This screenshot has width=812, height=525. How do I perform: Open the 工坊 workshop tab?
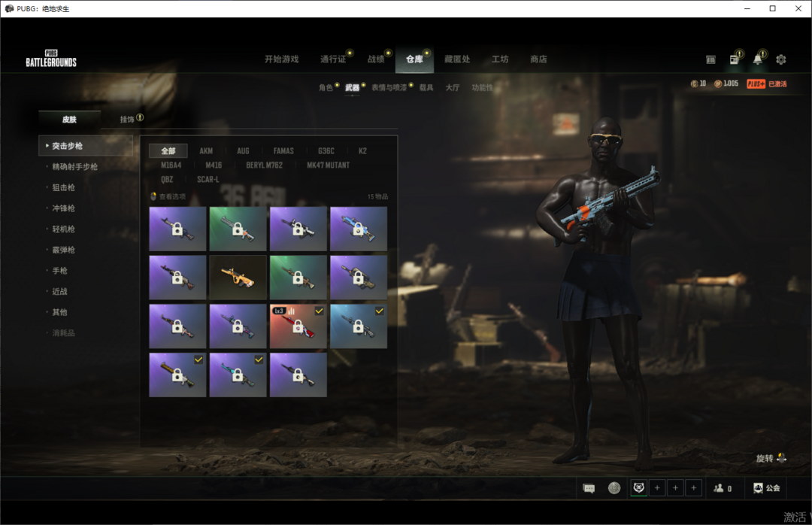tap(500, 59)
